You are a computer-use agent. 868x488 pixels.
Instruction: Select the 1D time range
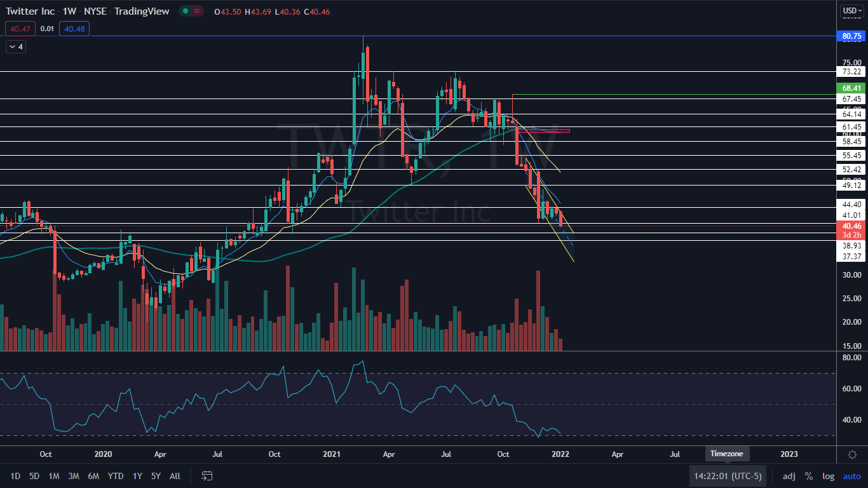[16, 476]
